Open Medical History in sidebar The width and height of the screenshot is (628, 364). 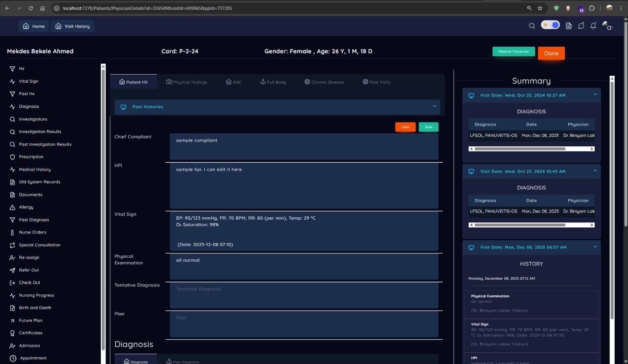30,169
